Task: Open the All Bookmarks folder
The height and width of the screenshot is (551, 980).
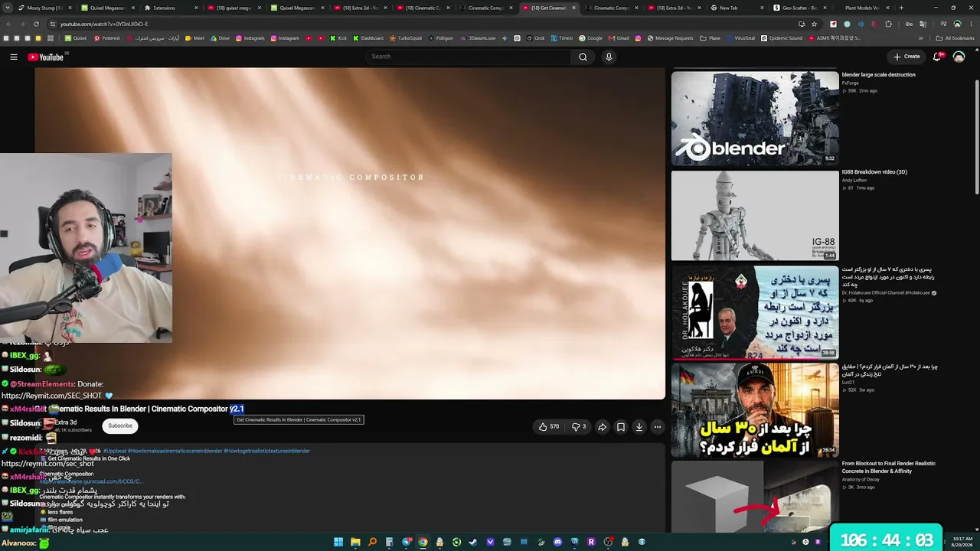Action: click(x=955, y=38)
